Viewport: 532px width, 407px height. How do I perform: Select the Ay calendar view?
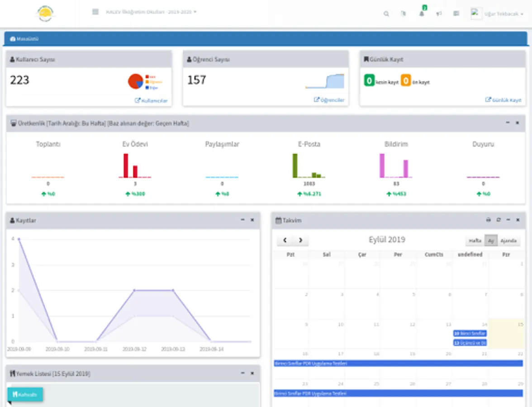490,241
